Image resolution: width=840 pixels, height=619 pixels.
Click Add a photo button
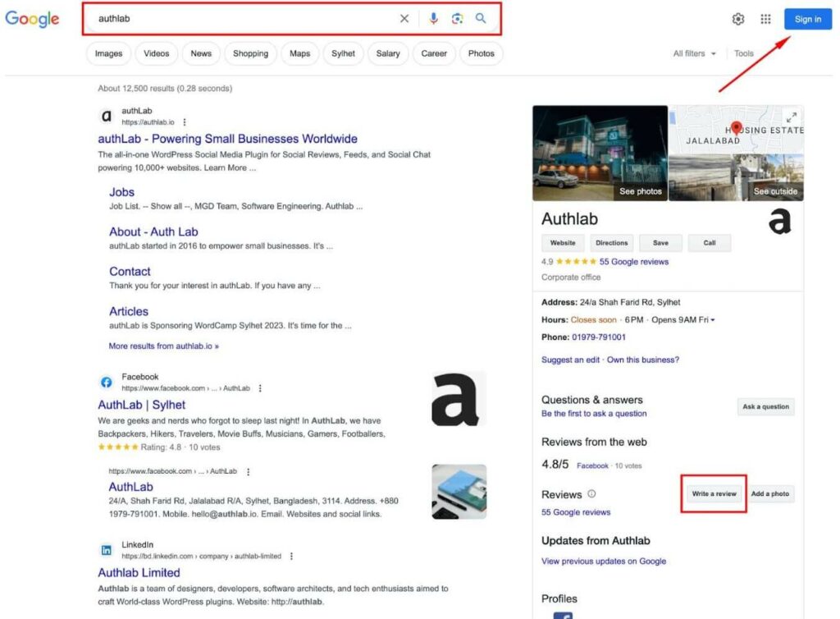coord(769,493)
